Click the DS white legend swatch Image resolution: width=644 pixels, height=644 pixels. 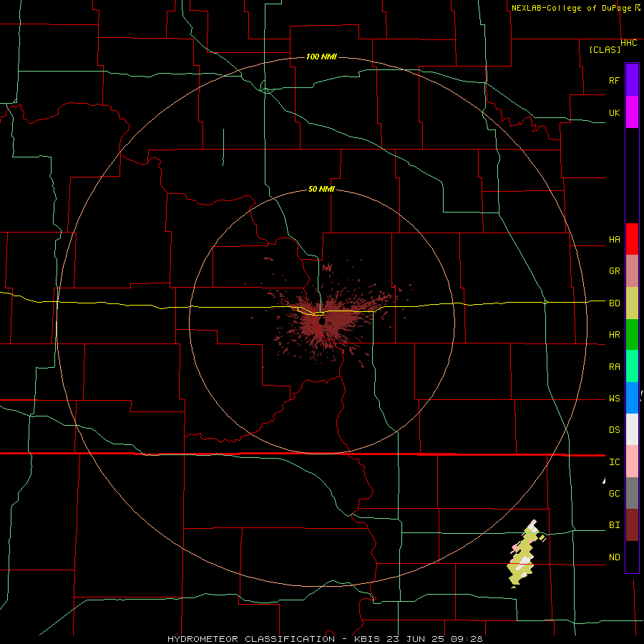pos(632,429)
